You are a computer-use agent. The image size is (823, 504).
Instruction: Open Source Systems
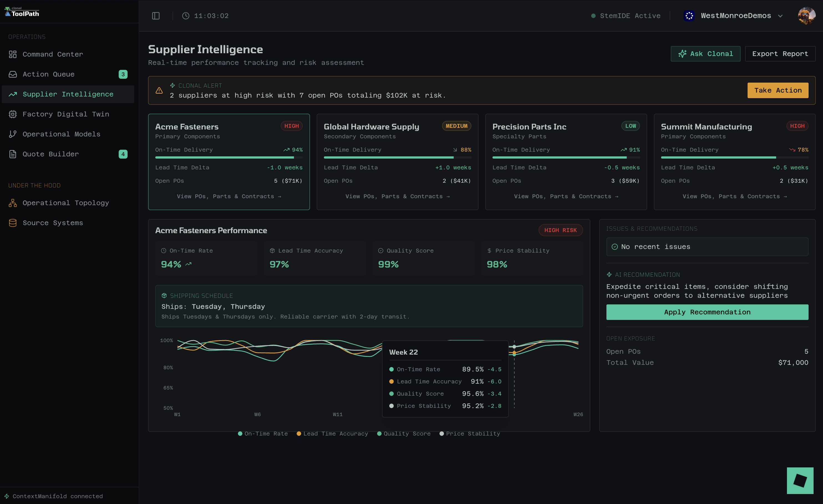coord(53,223)
